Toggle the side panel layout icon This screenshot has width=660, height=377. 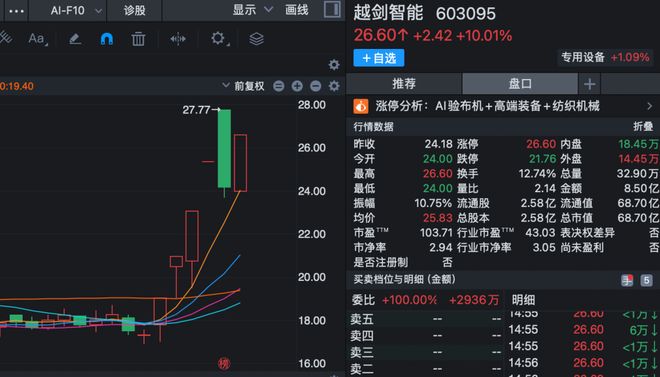tap(332, 10)
